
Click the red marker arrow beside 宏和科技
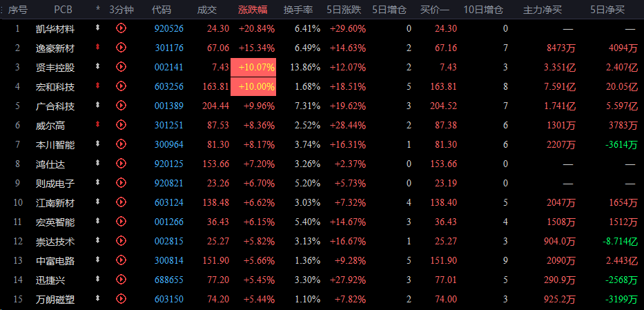point(97,86)
